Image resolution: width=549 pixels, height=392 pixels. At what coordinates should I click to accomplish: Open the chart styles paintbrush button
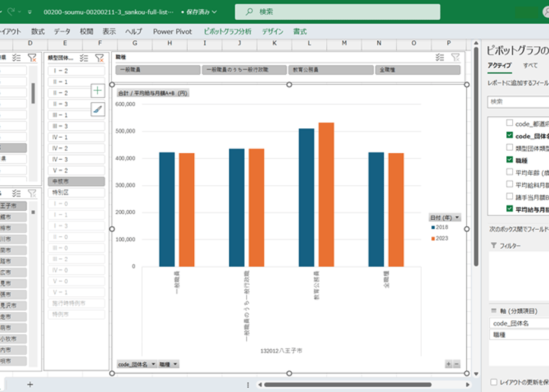tap(97, 109)
